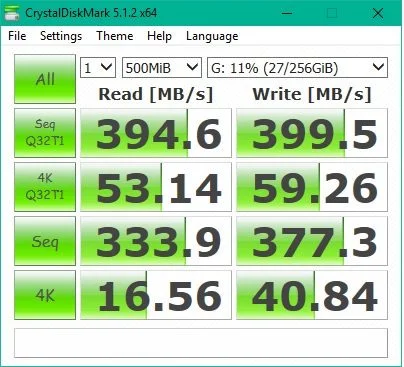Viewport: 404px width, 367px height.
Task: Start the Seq test
Action: (45, 241)
